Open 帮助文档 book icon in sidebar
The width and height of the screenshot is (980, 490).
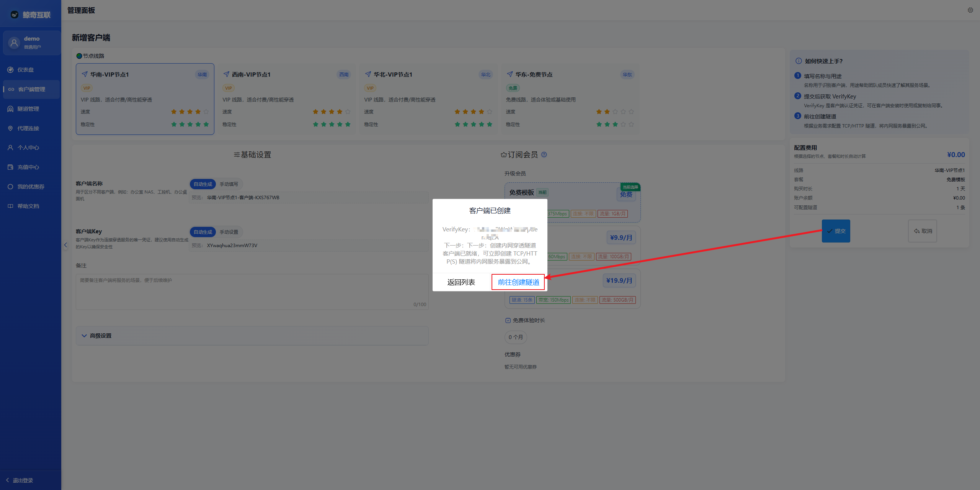point(10,206)
